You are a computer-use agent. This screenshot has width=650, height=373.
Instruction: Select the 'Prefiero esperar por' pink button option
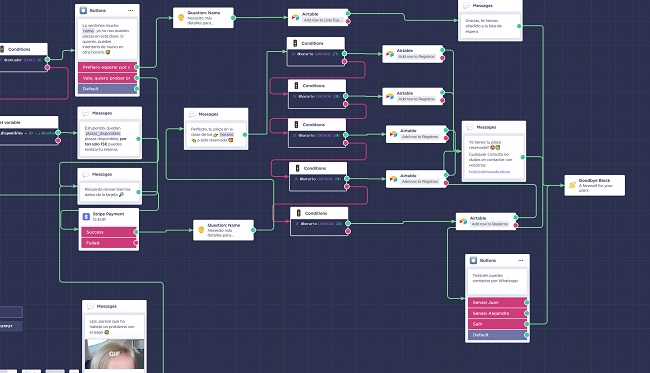(107, 67)
